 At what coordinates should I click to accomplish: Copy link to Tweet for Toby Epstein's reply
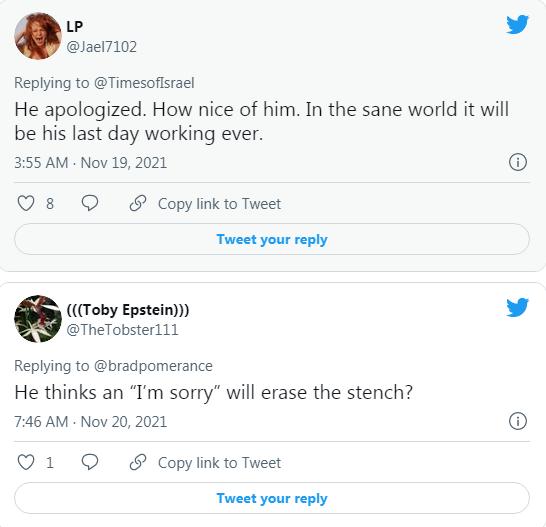(x=219, y=463)
